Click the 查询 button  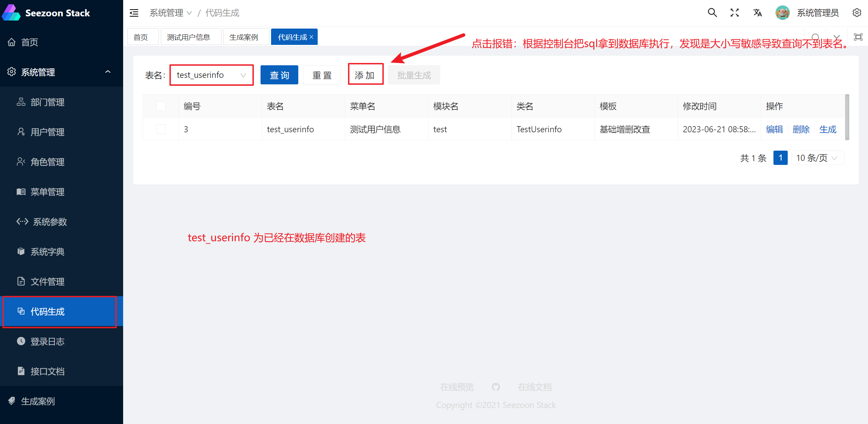(279, 75)
